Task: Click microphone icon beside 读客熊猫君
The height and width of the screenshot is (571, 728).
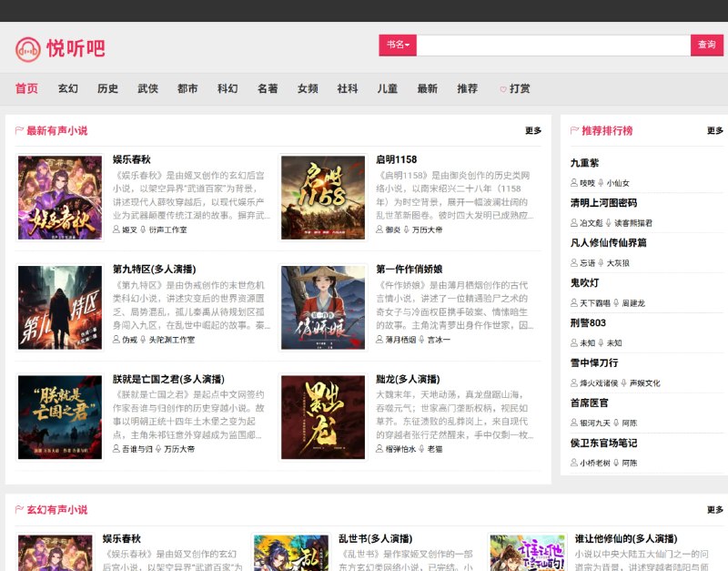Action: pos(609,222)
